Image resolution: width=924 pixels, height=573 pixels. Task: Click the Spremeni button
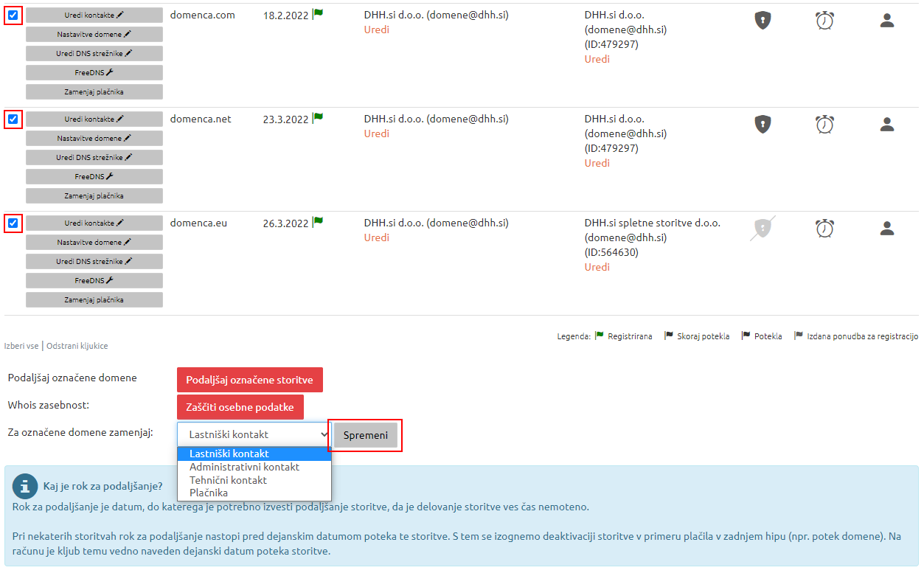pos(366,435)
